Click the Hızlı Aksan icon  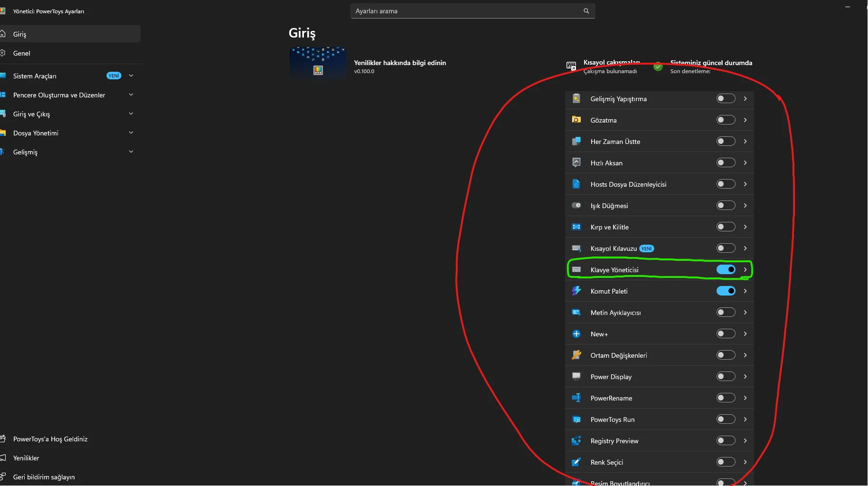tap(576, 162)
